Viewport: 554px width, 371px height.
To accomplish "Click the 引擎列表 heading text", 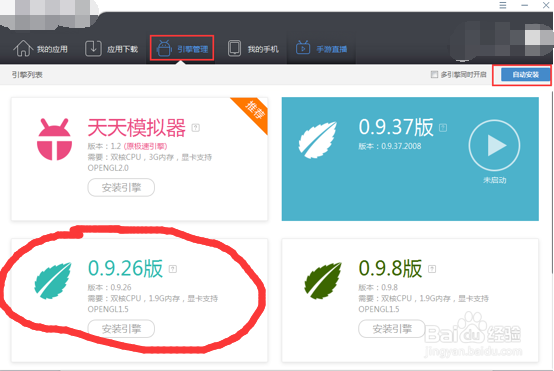I will [27, 75].
